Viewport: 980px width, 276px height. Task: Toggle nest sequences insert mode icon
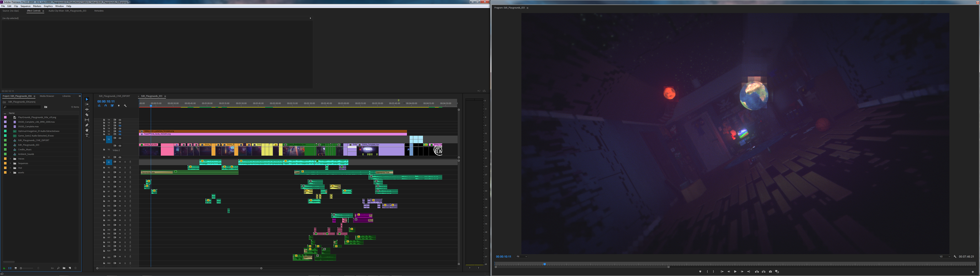[x=99, y=106]
